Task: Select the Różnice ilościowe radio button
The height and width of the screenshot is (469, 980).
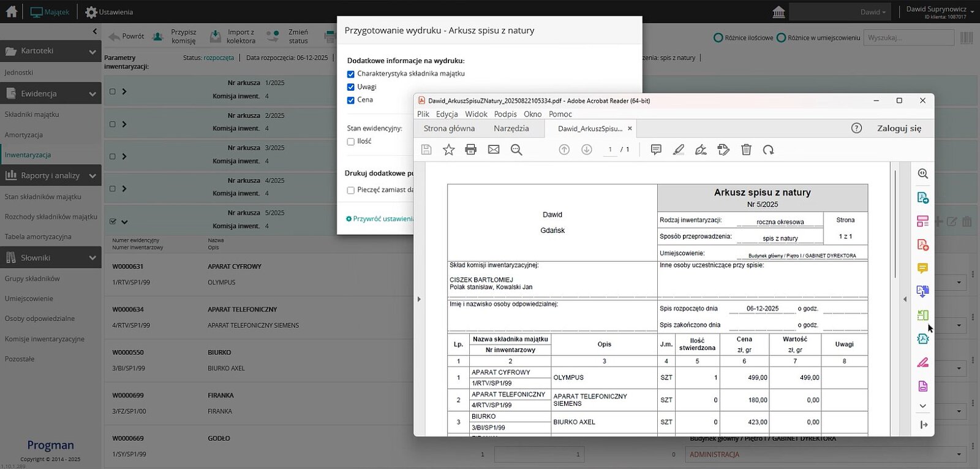Action: pos(718,38)
